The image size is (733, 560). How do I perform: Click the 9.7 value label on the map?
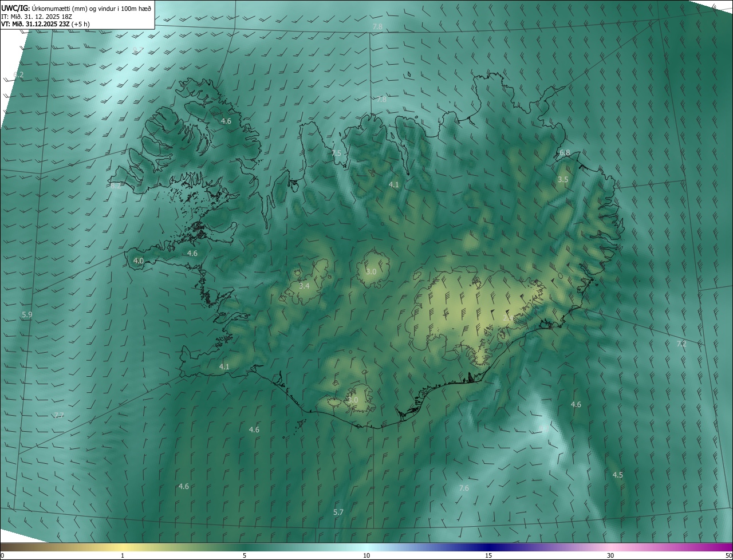coord(137,50)
